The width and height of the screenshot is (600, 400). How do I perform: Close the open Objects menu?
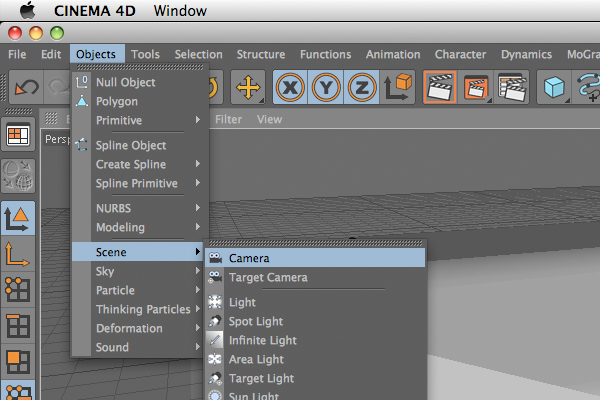pos(96,54)
